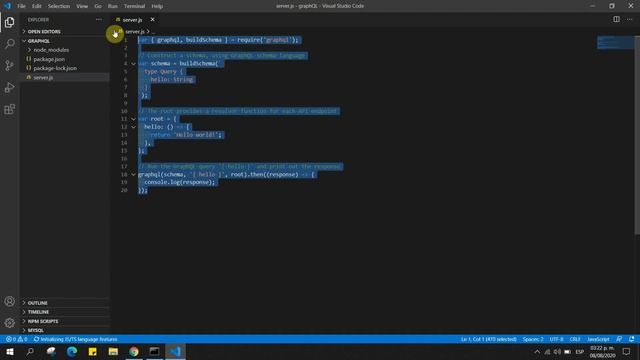The height and width of the screenshot is (360, 640).
Task: Open the terminal window from the taskbar
Action: coord(155,351)
